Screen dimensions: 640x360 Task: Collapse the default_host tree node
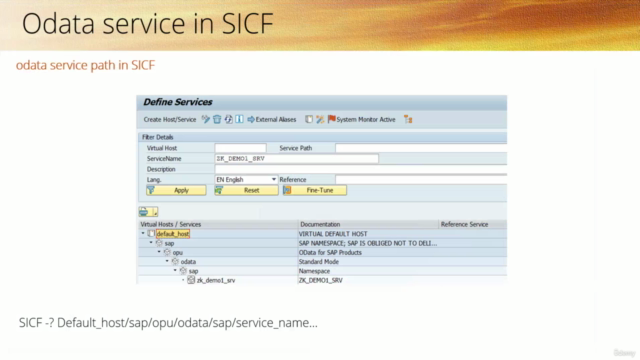(143, 233)
